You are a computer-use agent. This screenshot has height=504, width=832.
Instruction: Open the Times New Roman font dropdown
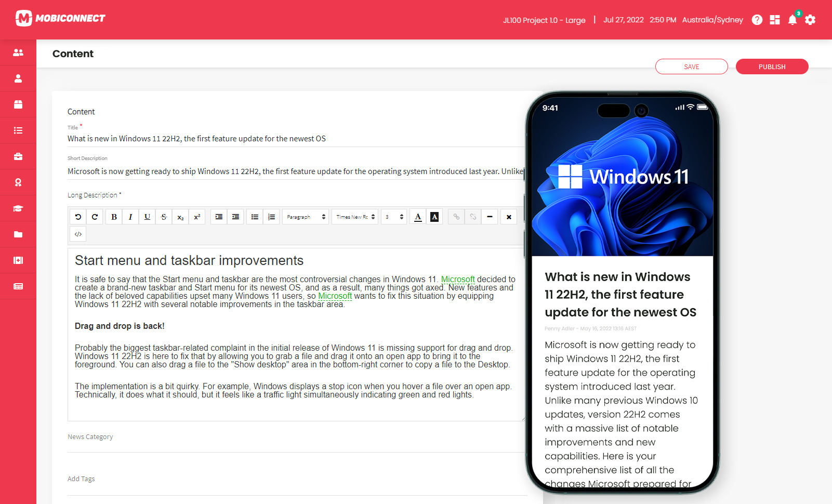pyautogui.click(x=355, y=217)
